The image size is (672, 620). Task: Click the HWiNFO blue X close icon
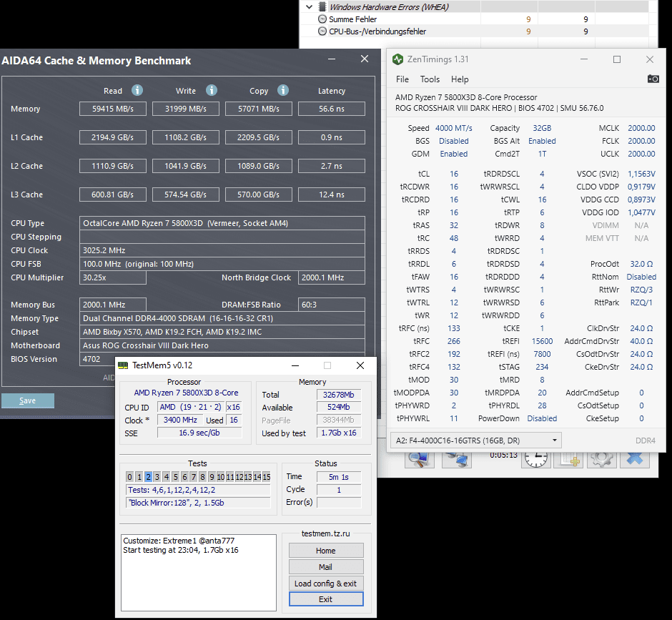tap(635, 460)
